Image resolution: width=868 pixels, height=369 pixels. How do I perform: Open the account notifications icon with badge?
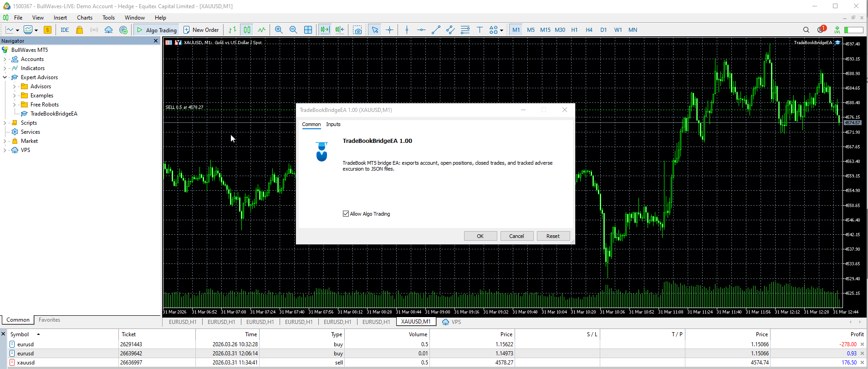coord(821,30)
